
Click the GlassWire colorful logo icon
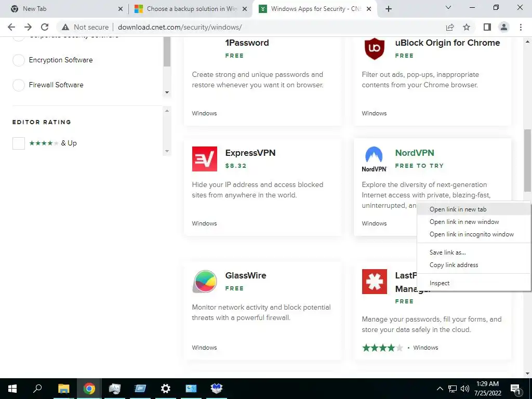(205, 281)
